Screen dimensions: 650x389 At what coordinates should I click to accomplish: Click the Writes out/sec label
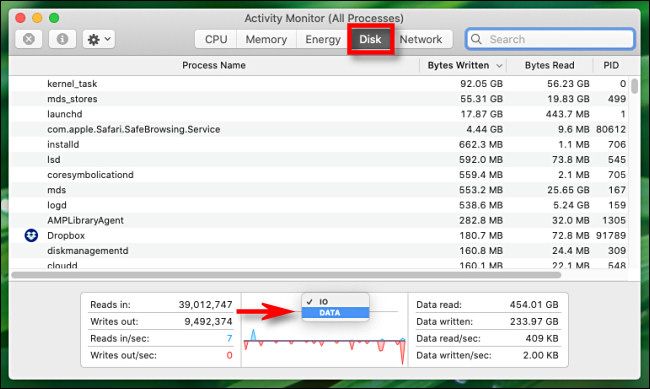pos(123,356)
